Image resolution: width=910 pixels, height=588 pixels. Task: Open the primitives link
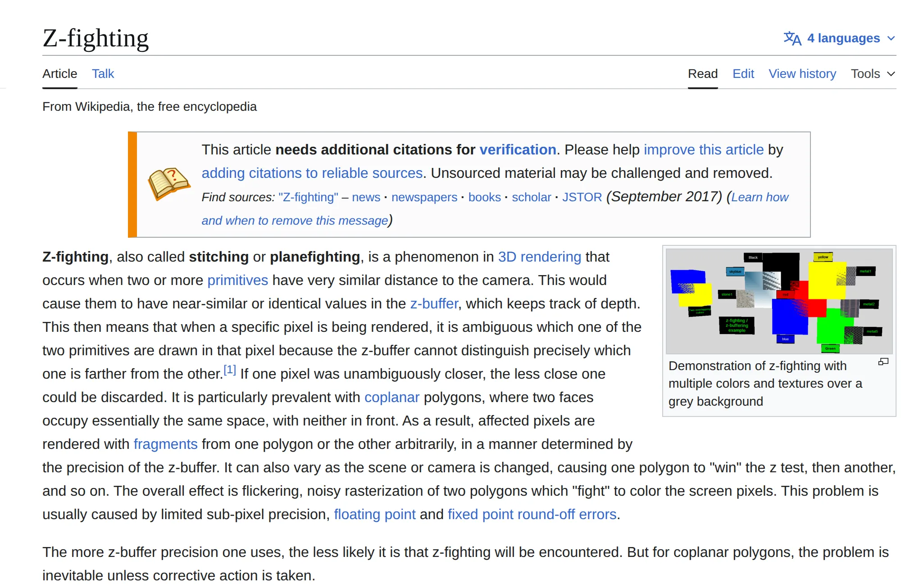click(237, 280)
